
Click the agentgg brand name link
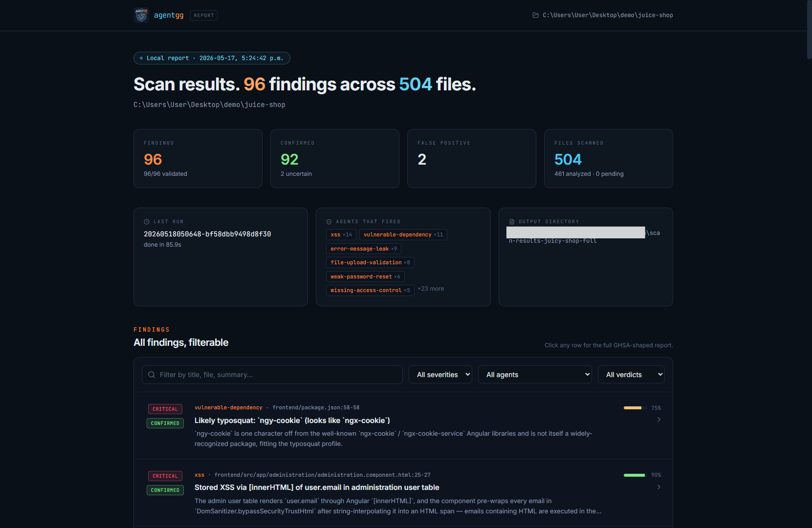(x=169, y=15)
